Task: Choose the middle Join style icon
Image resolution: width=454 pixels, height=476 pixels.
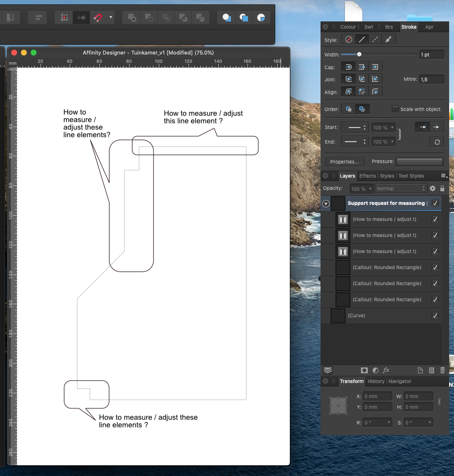Action: point(361,79)
